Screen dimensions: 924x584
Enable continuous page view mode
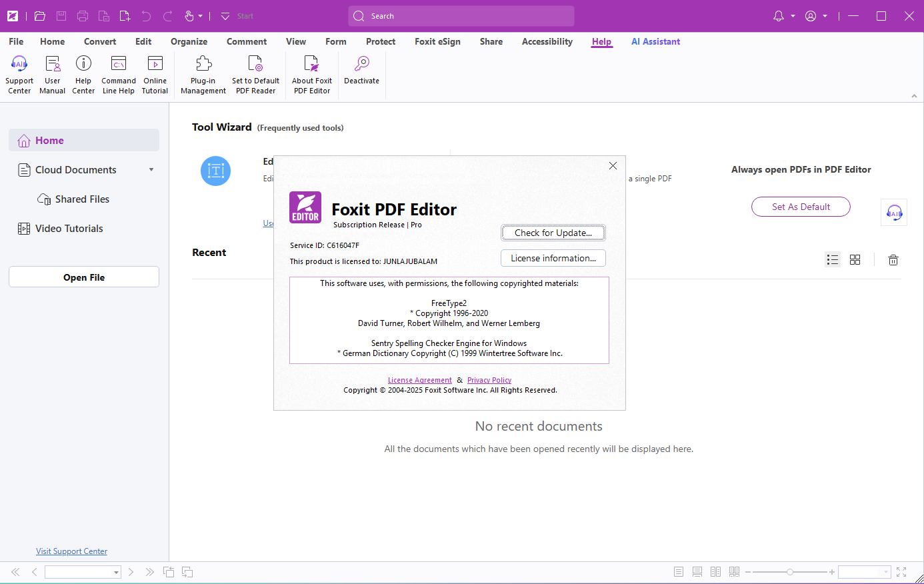pos(697,572)
